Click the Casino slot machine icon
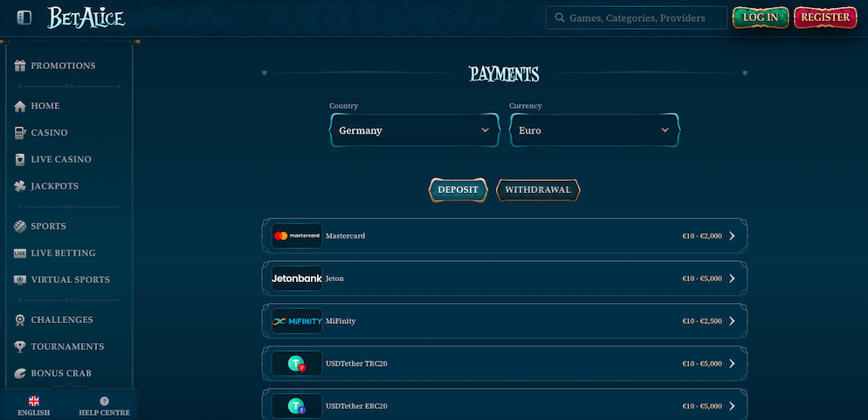Viewport: 868px width, 420px height. [20, 133]
